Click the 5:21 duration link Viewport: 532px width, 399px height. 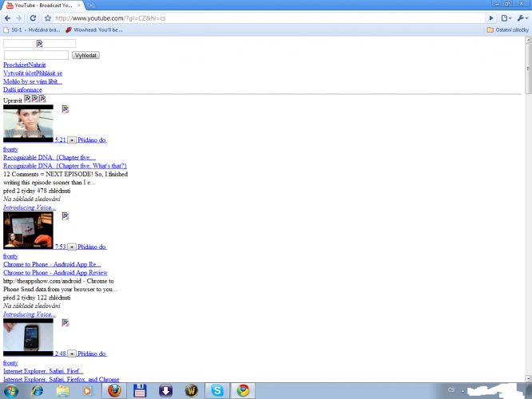60,140
